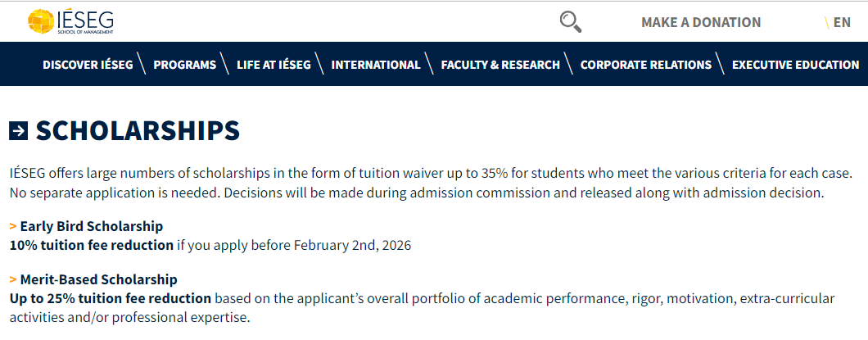
Task: Click the bold '10% tuition fee reduction' text
Action: [x=92, y=245]
